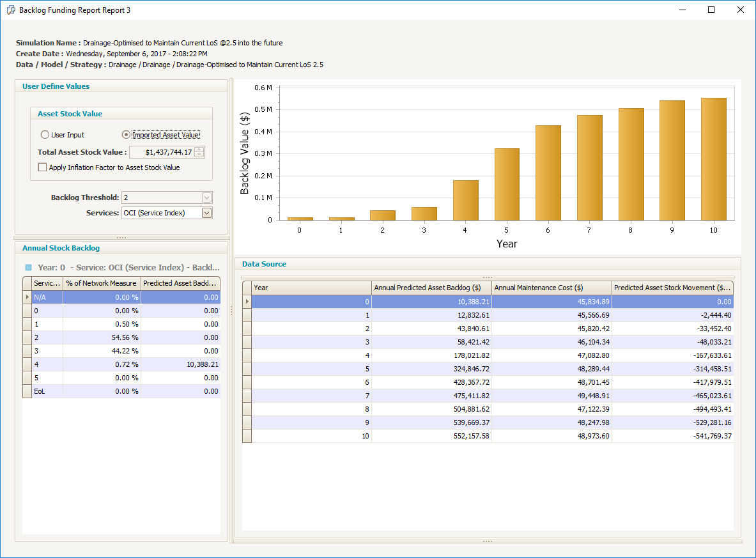The height and width of the screenshot is (558, 756).
Task: Select the Imported Asset Value radio button
Action: click(x=126, y=134)
